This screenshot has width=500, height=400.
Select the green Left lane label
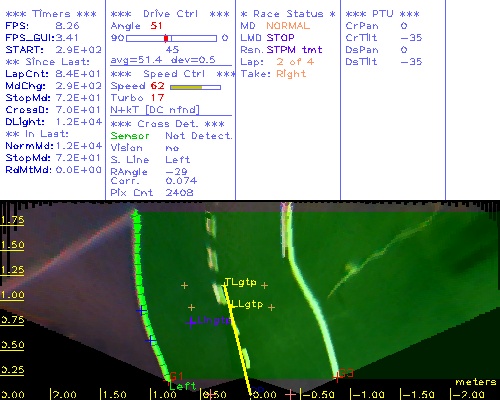(x=183, y=386)
